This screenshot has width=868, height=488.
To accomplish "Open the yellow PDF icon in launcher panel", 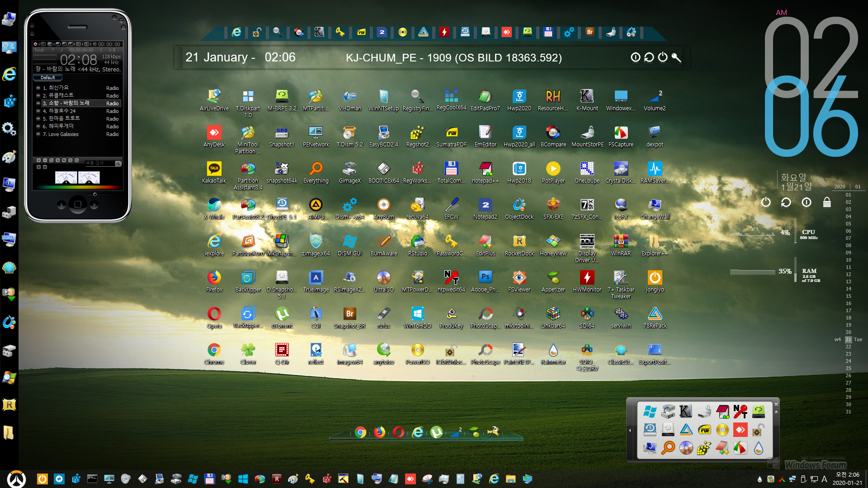I will pos(704,430).
